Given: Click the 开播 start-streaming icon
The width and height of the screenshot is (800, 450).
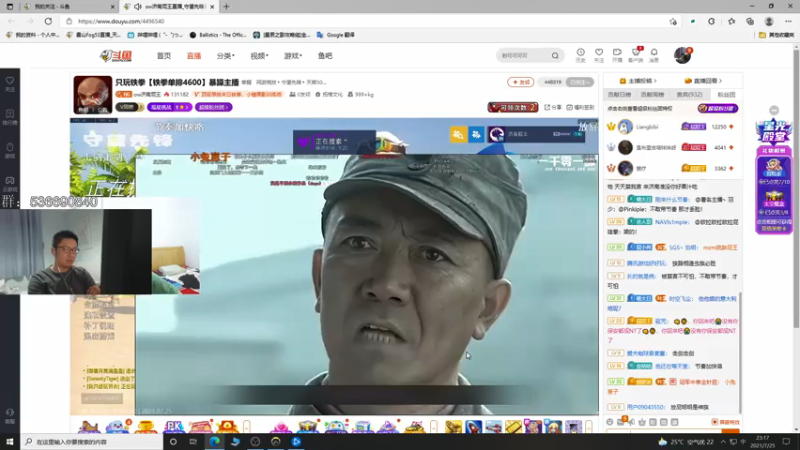Looking at the screenshot, I should (617, 55).
